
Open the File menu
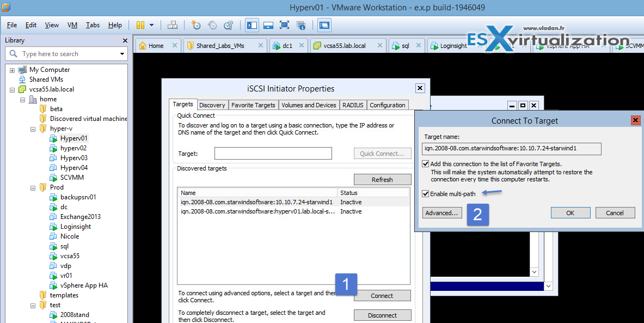click(12, 25)
